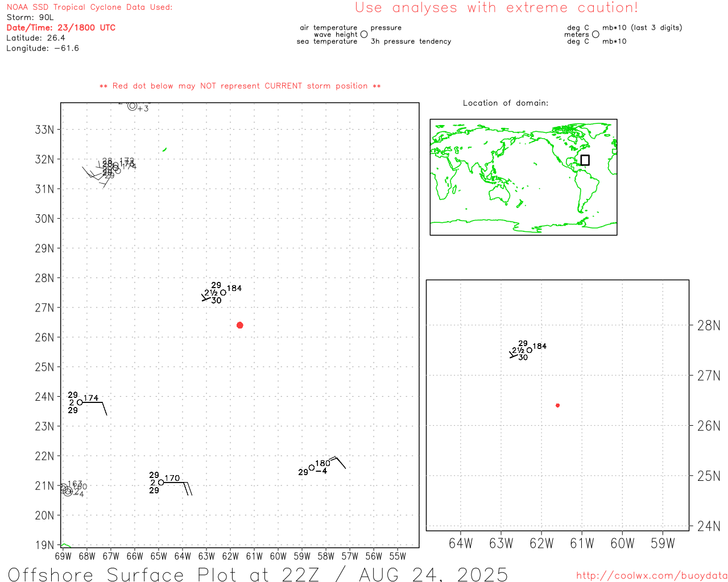Click the 26N label on zoomed inset map

[x=709, y=426]
